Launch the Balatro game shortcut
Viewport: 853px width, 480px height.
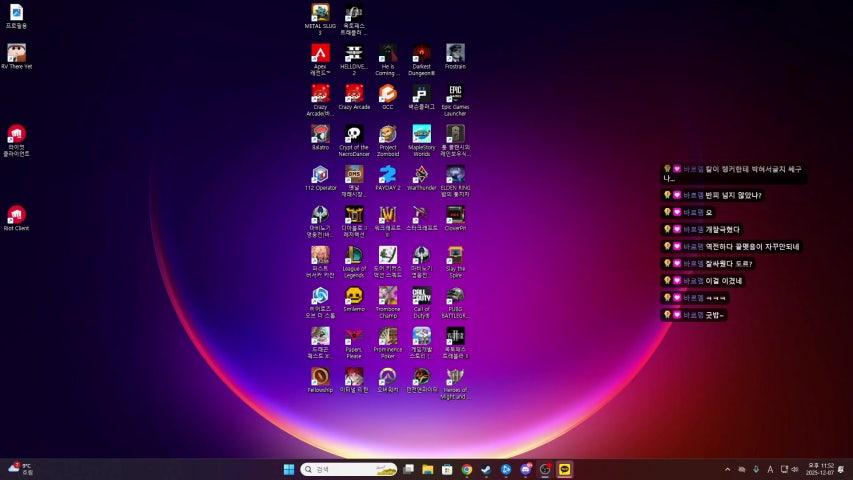pos(320,134)
